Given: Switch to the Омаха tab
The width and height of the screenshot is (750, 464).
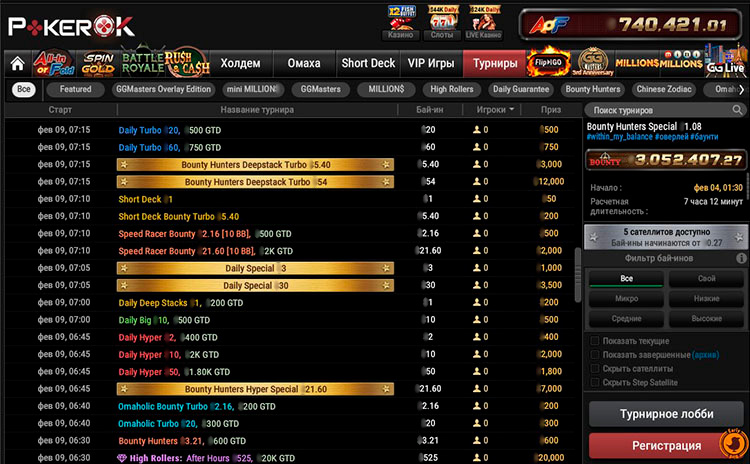Looking at the screenshot, I should (304, 63).
